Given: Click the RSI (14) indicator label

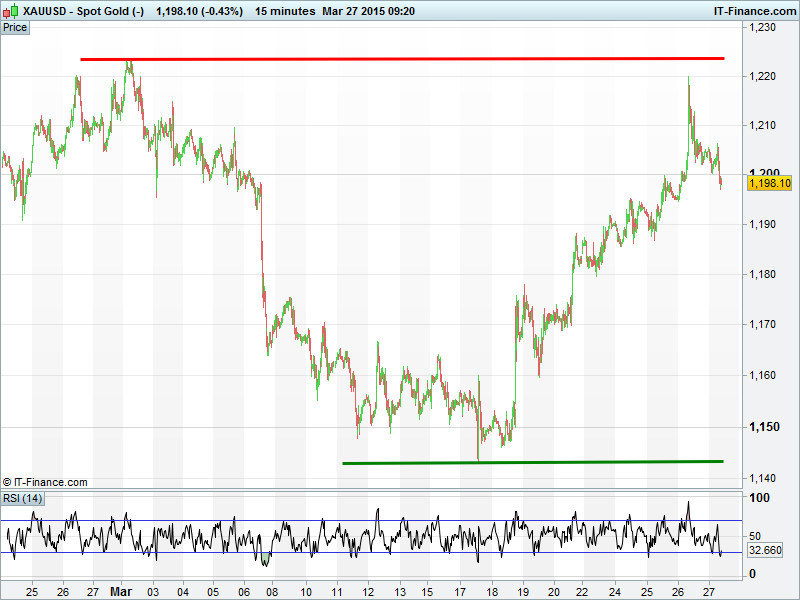Looking at the screenshot, I should [x=22, y=498].
